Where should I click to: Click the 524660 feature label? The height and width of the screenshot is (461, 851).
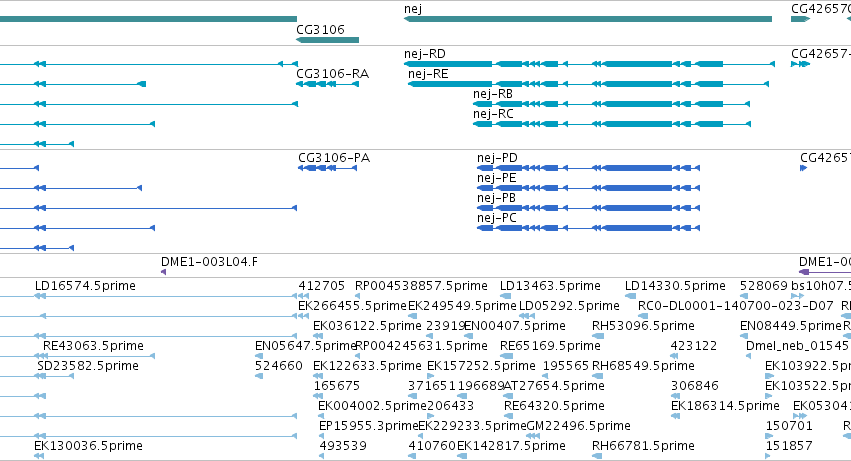click(278, 366)
